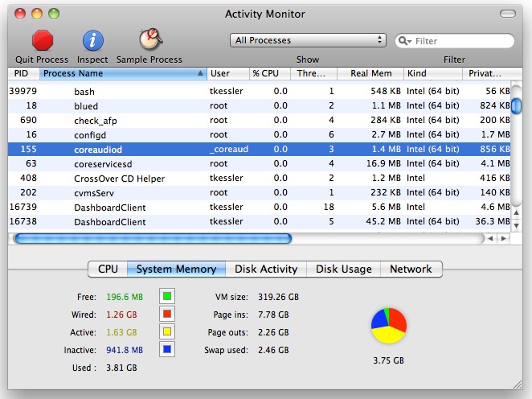
Task: Click the toolbar toggle pill button in the title bar
Action: pyautogui.click(x=508, y=14)
